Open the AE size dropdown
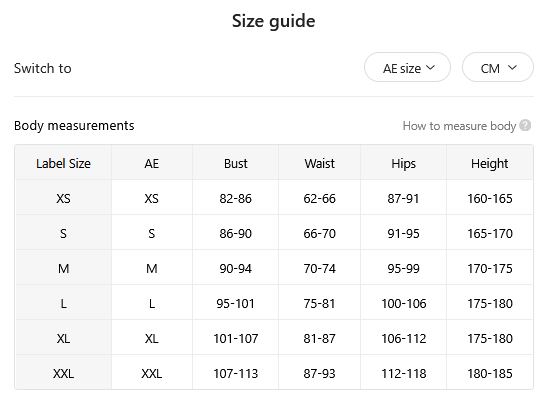The height and width of the screenshot is (396, 539). 407,67
